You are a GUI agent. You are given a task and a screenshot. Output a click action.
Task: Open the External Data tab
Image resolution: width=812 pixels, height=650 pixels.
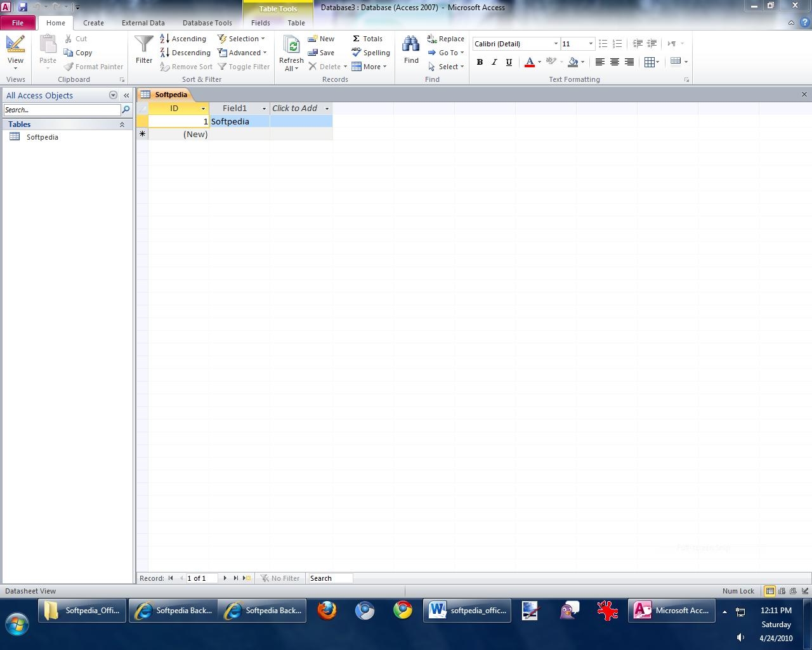tap(143, 23)
